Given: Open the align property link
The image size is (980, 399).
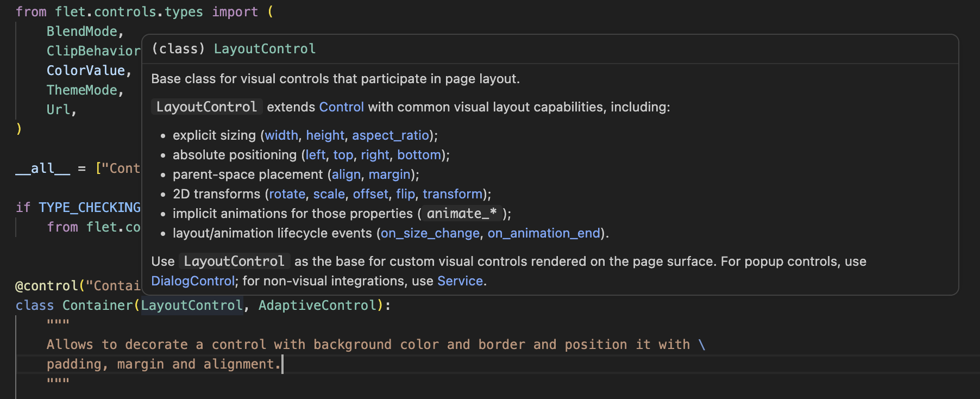Looking at the screenshot, I should [x=346, y=174].
